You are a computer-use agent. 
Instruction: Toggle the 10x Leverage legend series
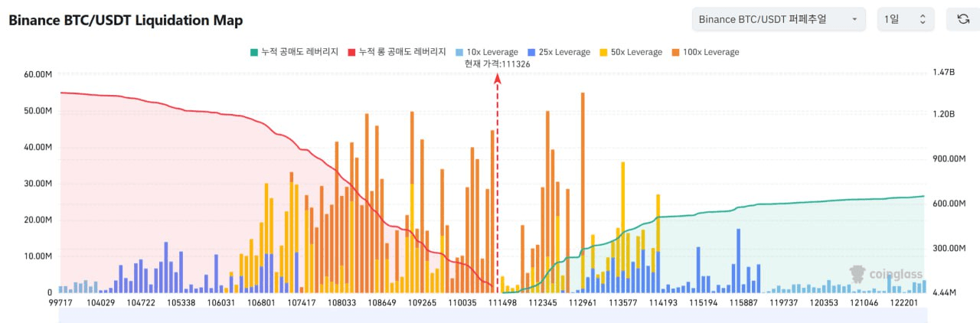(486, 52)
